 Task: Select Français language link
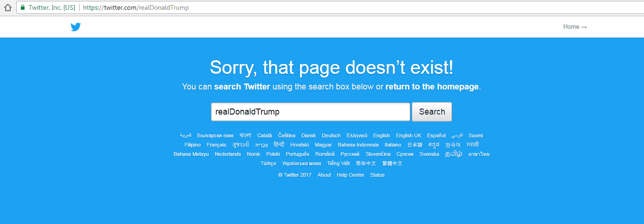pos(217,145)
